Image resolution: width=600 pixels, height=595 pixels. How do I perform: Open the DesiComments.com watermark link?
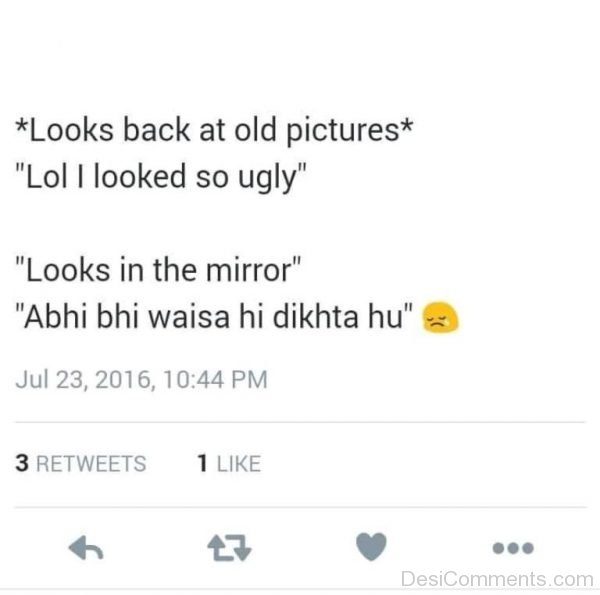click(497, 579)
